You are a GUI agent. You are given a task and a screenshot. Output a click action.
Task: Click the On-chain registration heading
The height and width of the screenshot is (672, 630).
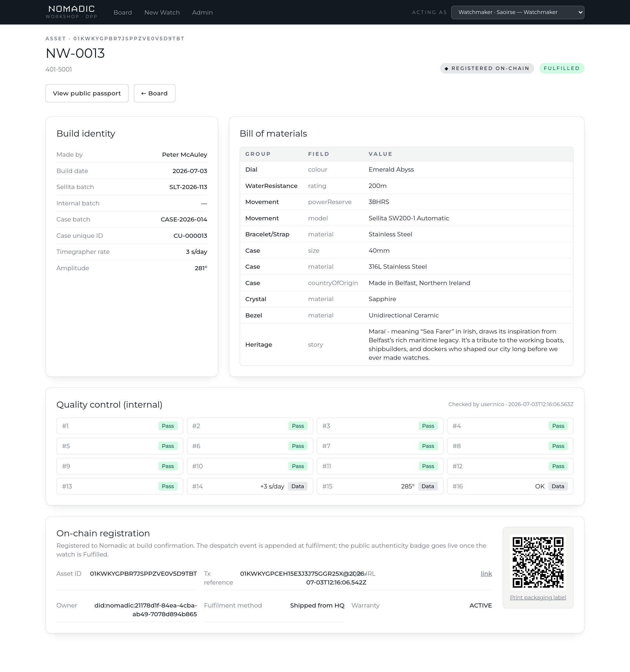pos(103,533)
